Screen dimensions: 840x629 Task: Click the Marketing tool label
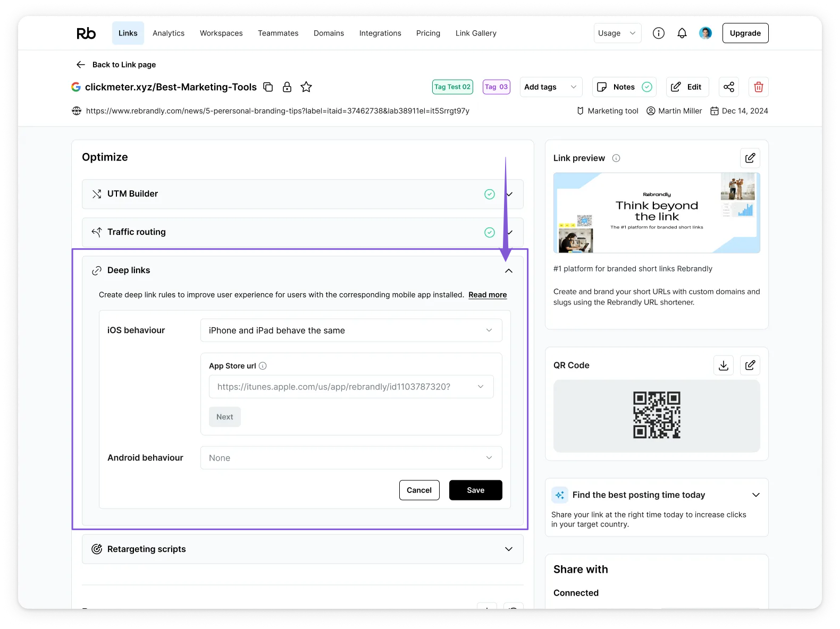(x=612, y=111)
